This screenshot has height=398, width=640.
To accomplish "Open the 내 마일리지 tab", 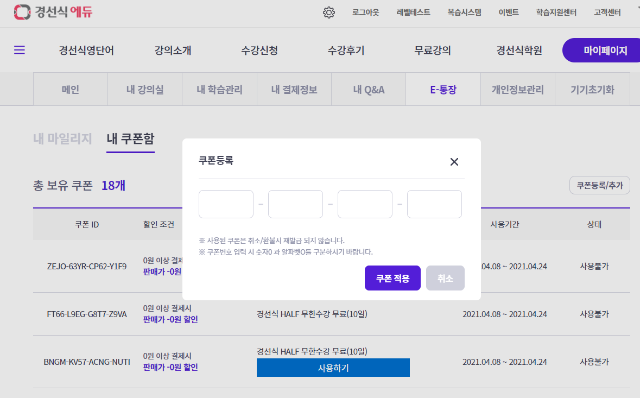I will tap(62, 139).
